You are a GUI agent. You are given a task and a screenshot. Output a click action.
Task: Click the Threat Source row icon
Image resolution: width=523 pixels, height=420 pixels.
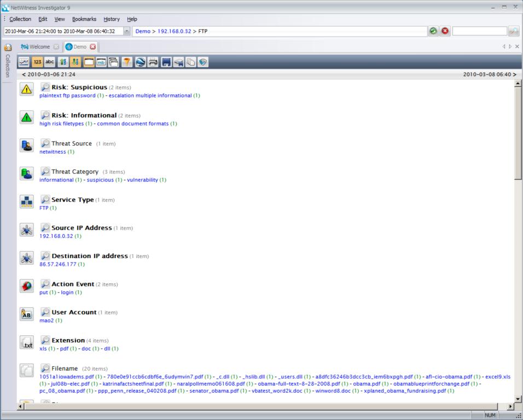27,145
